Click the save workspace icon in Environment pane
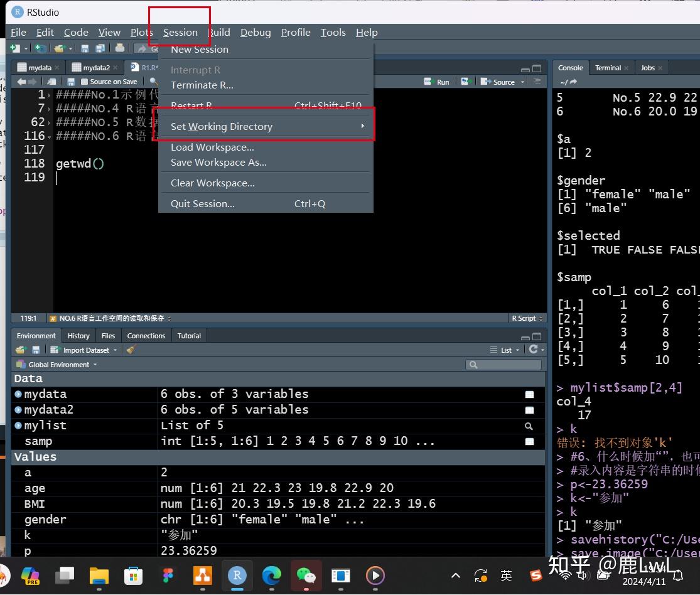 click(36, 350)
